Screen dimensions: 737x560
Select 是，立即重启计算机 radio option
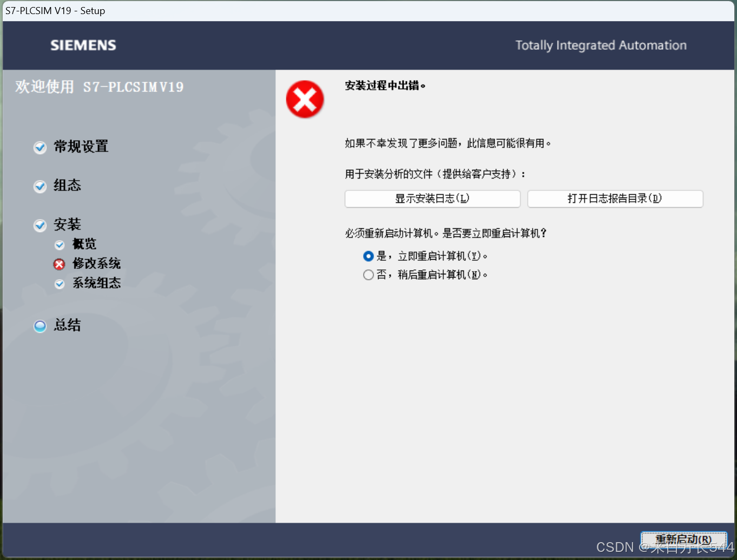[x=368, y=256]
